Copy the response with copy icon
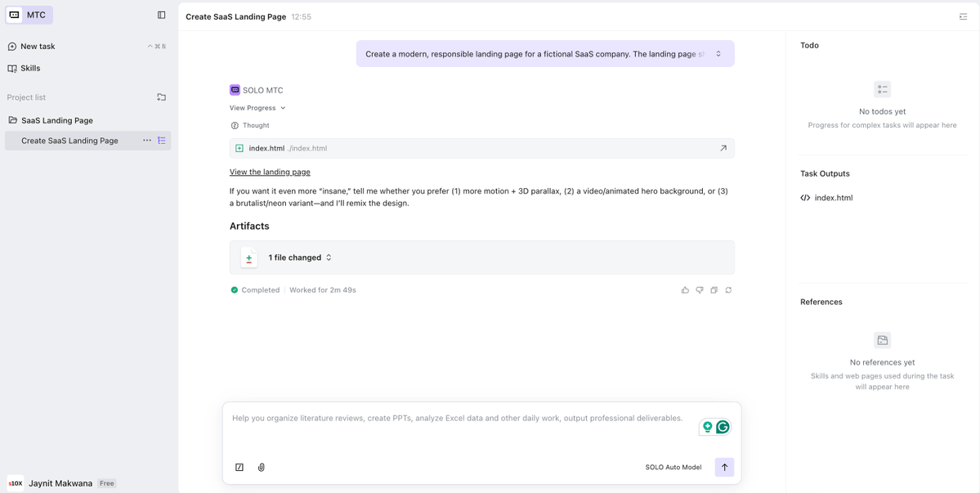Screen dimensions: 980x493 click(714, 290)
